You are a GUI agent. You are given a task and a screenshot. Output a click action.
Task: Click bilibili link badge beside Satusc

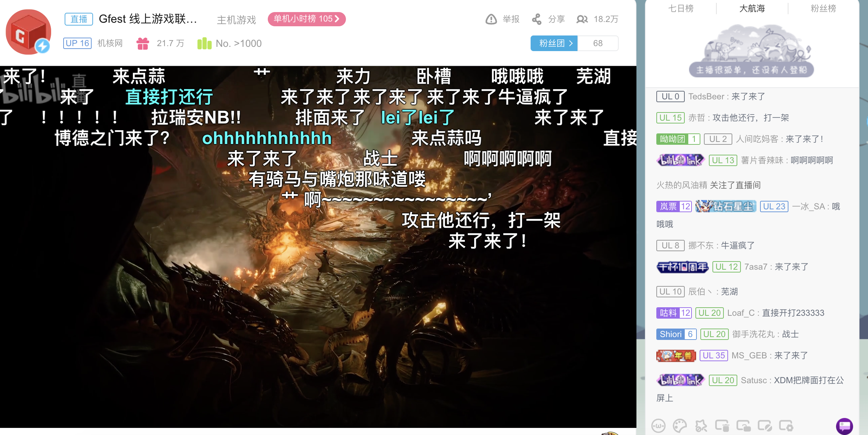[x=680, y=380]
